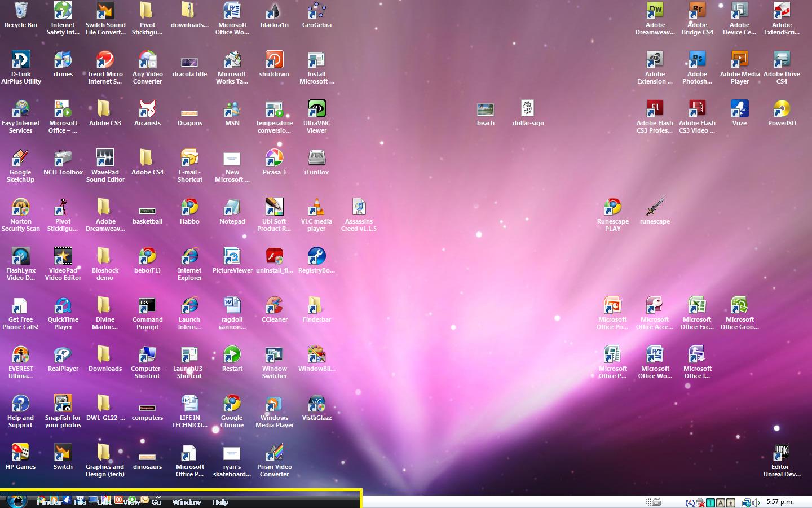Open the Microsoft Office Excel shortcut
The image size is (812, 508).
pyautogui.click(x=698, y=313)
